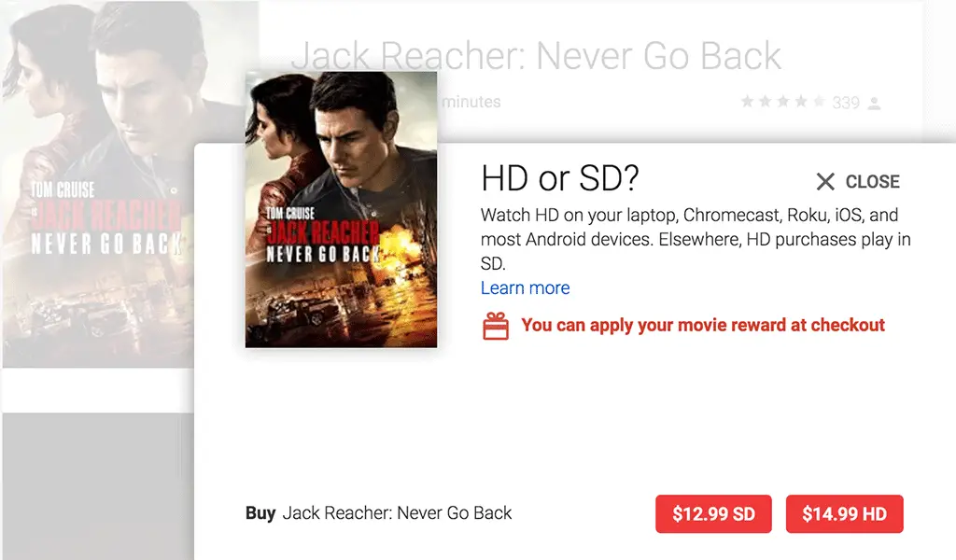Click the red gift box reward icon
The height and width of the screenshot is (560, 956).
click(x=495, y=326)
